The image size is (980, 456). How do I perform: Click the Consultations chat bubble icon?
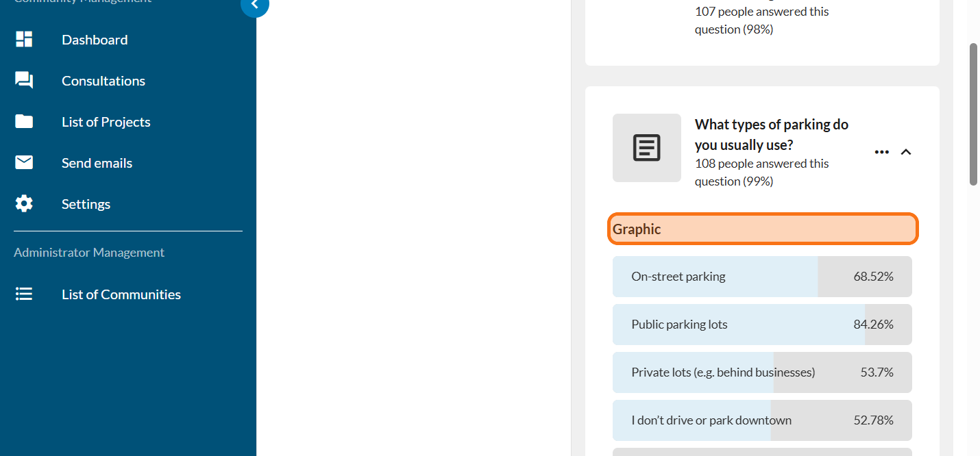click(24, 81)
